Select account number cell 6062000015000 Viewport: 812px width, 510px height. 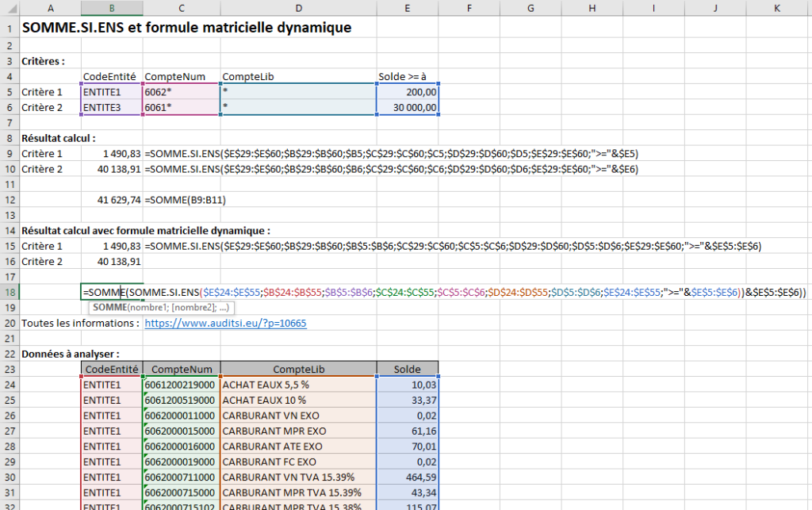point(181,431)
